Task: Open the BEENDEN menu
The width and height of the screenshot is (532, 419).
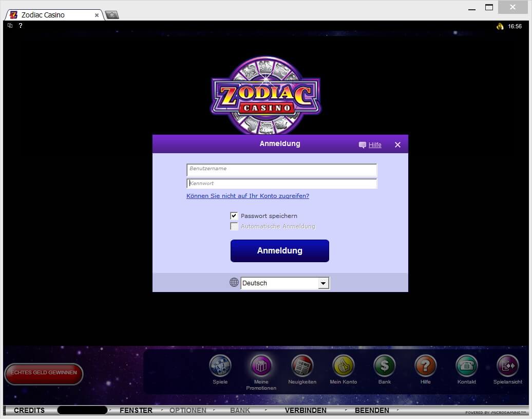Action: (x=372, y=410)
